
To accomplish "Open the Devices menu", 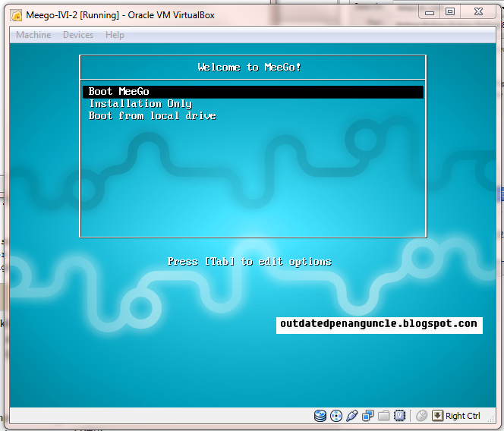I will pos(78,35).
